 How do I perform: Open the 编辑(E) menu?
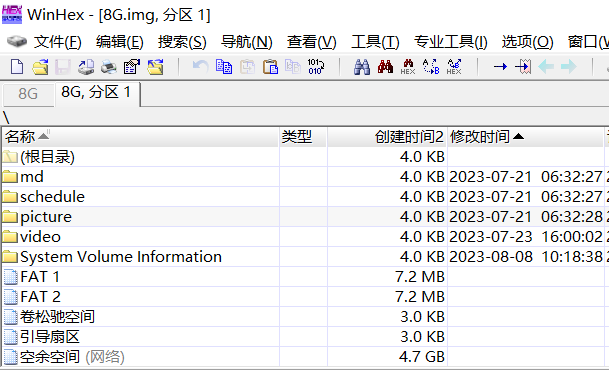[x=120, y=42]
